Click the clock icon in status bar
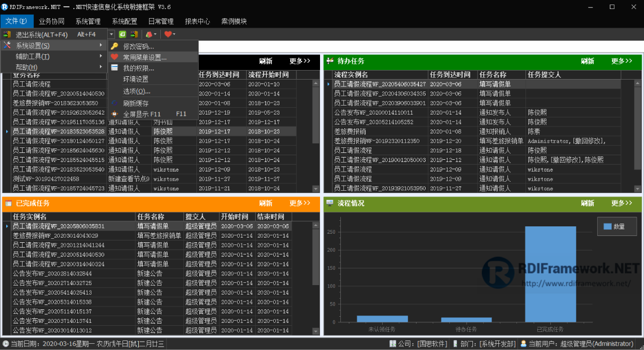 pos(6,343)
